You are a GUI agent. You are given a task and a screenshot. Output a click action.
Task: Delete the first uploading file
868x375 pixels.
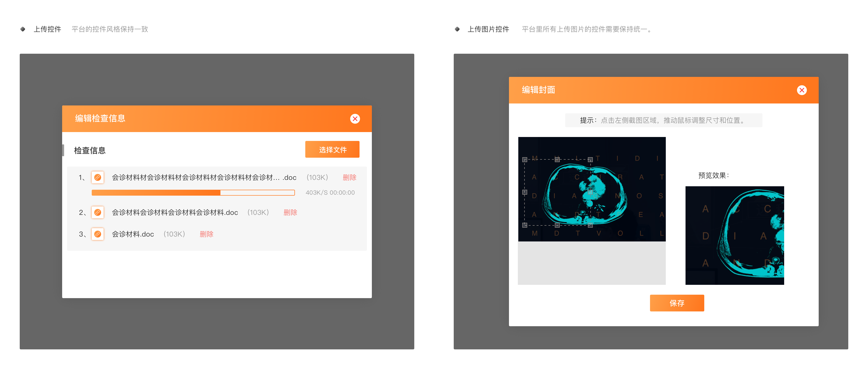point(349,177)
